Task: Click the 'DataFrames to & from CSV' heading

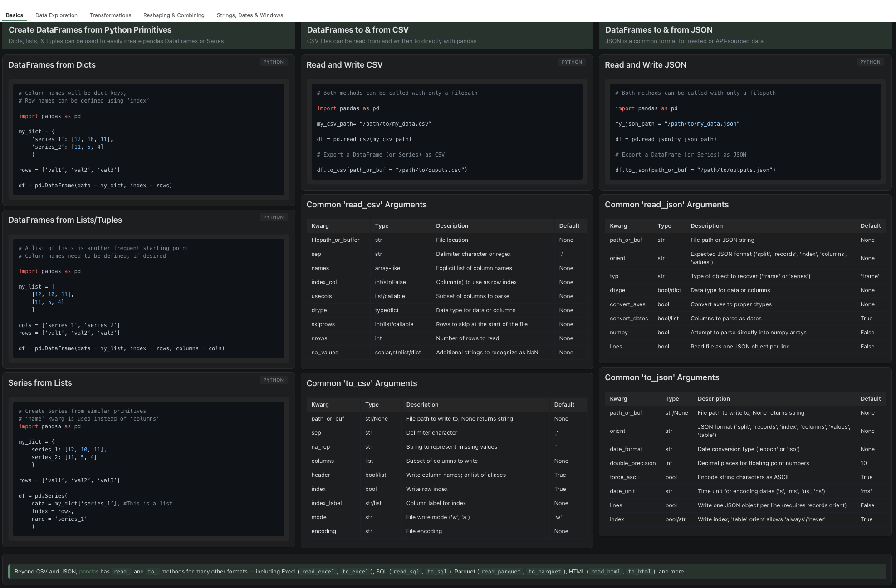Action: (x=357, y=30)
